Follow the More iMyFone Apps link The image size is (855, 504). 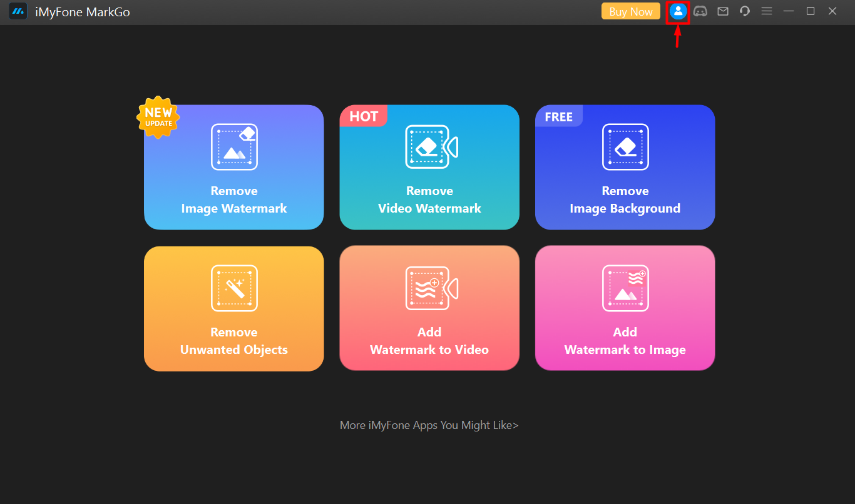429,425
